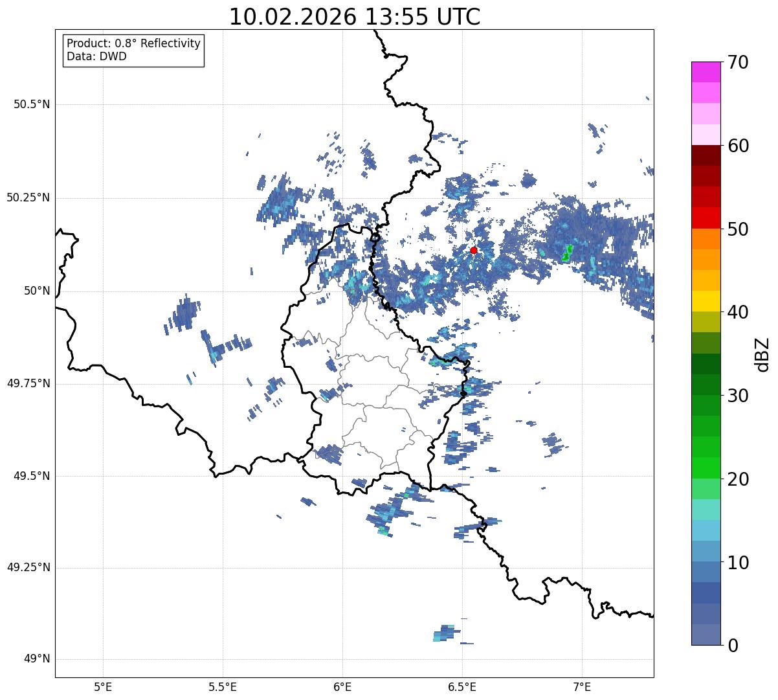
Task: Click the isolated echo near 49°N south
Action: tap(446, 633)
